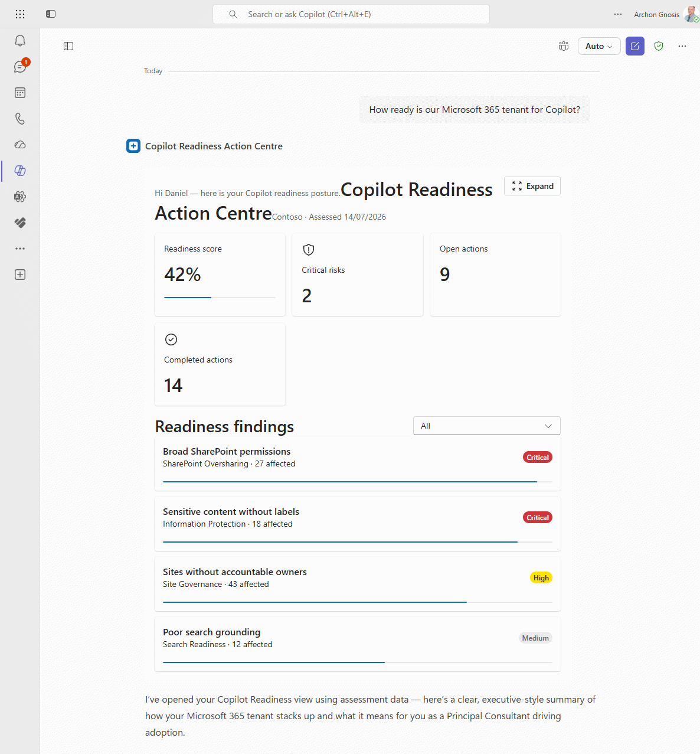The image size is (700, 754).
Task: Select the Critical risks value 2
Action: [x=307, y=296]
